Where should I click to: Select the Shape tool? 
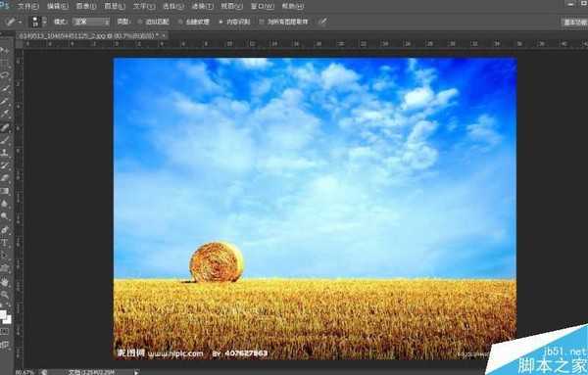click(x=5, y=268)
